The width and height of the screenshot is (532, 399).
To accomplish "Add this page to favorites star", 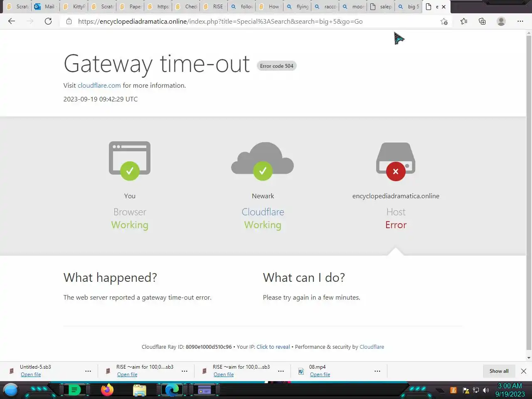I will point(444,21).
